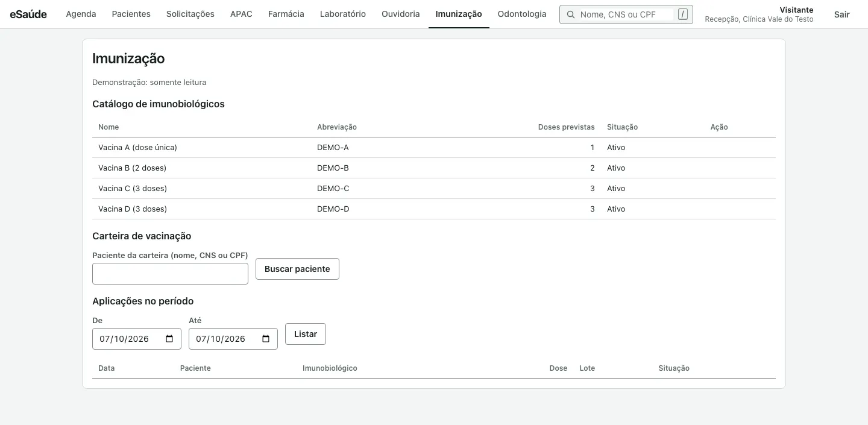This screenshot has height=425, width=868.
Task: Open the Odontologia section
Action: click(x=522, y=14)
